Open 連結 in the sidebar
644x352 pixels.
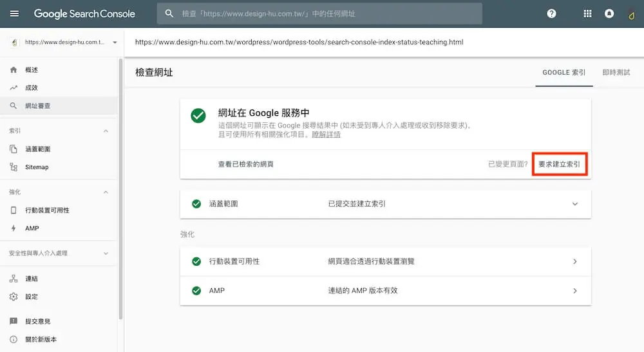tap(31, 279)
